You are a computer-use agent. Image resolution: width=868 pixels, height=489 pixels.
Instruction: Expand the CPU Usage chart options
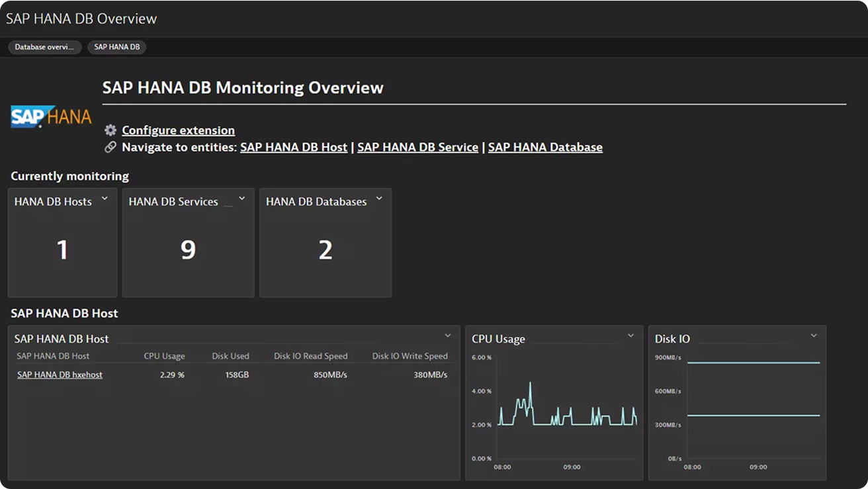pyautogui.click(x=630, y=336)
